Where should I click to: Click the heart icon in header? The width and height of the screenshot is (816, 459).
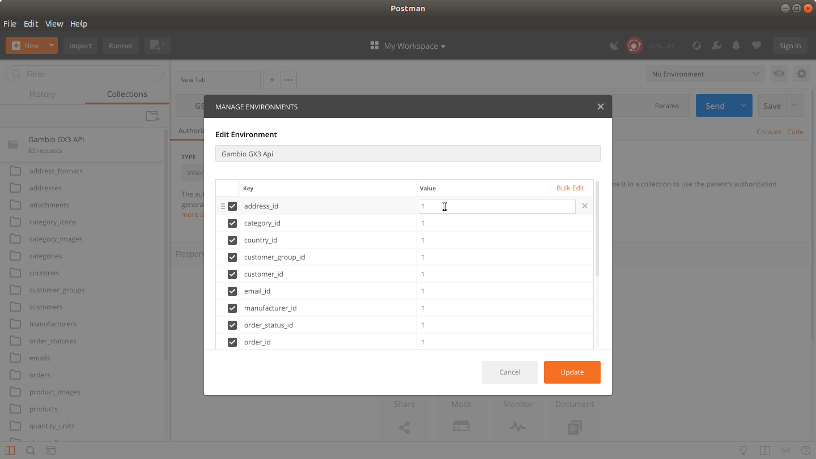click(x=756, y=45)
